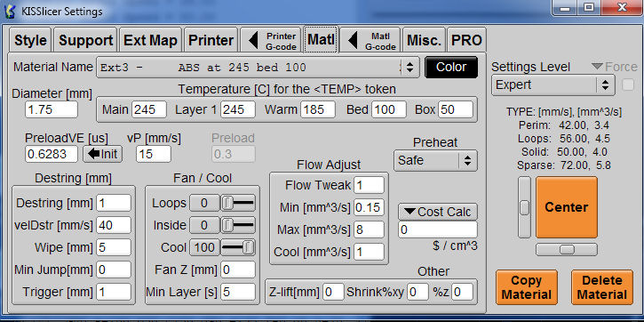Click the Copy Material button
The height and width of the screenshot is (322, 644).
526,287
